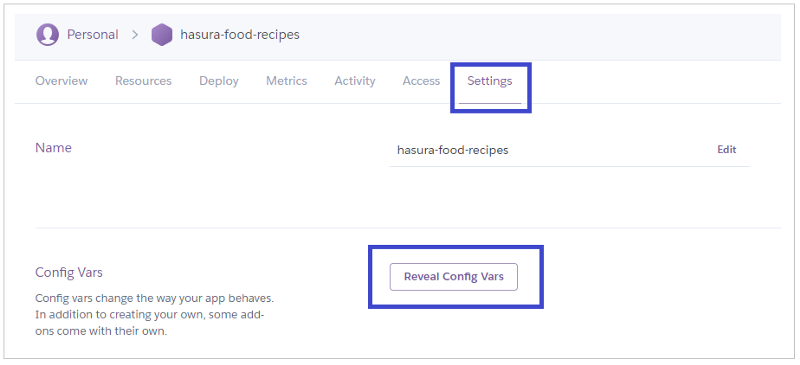Select the Settings tab
Screen dimensions: 800x365
coord(490,81)
